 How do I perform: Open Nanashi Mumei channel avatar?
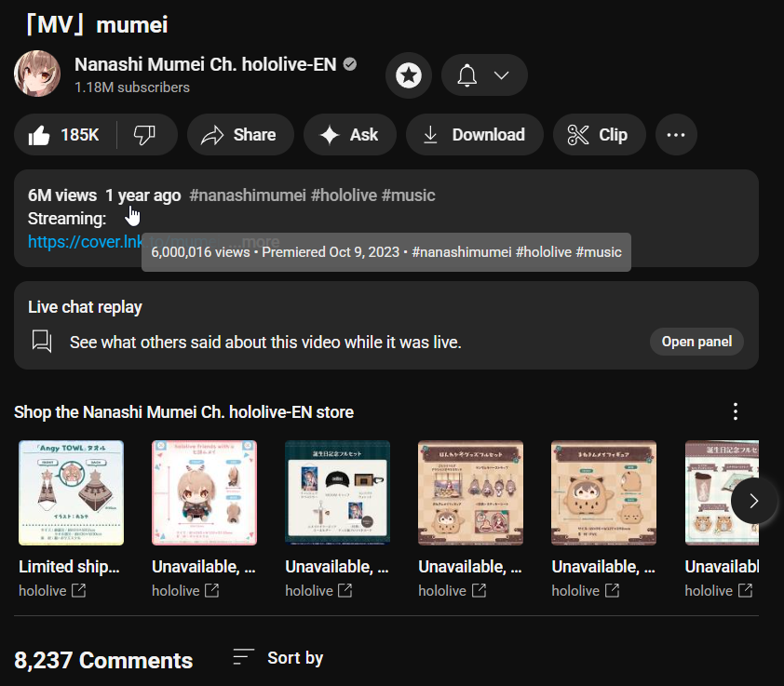tap(37, 74)
